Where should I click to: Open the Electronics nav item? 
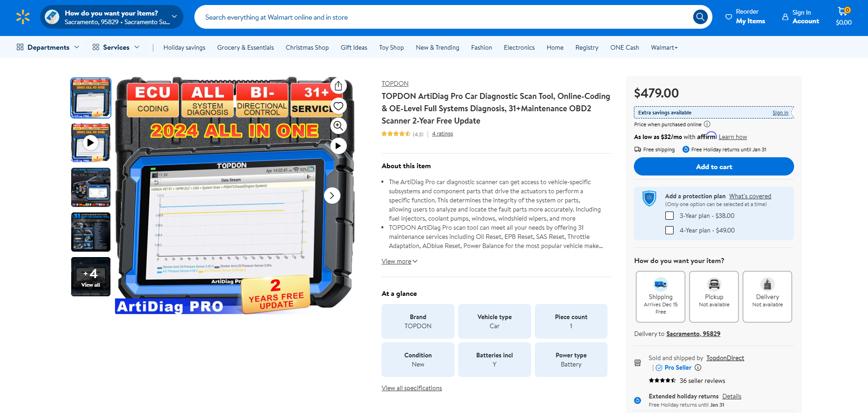519,47
